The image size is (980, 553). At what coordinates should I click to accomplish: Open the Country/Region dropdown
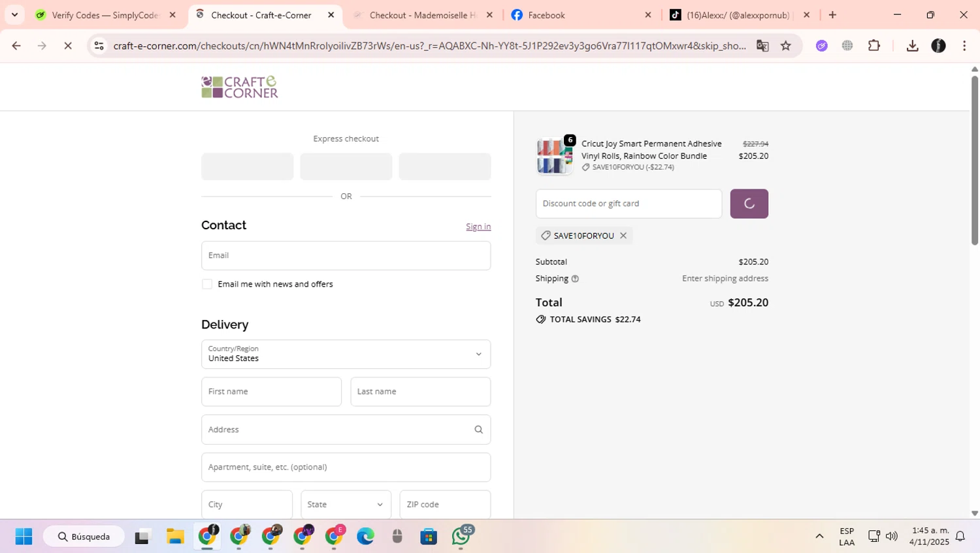pyautogui.click(x=346, y=355)
